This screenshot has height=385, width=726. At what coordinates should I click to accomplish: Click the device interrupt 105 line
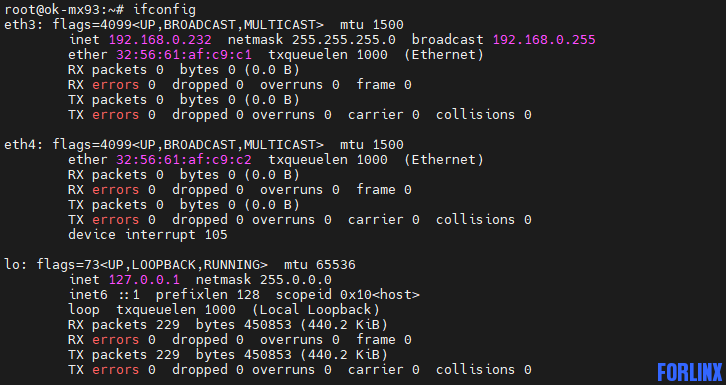click(148, 235)
